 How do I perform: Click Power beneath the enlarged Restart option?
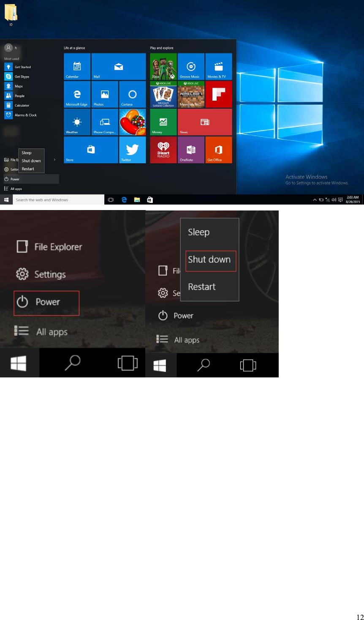click(176, 316)
